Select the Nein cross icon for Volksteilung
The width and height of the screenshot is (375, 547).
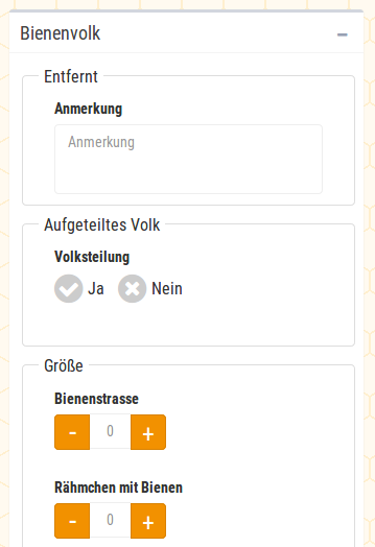[132, 289]
